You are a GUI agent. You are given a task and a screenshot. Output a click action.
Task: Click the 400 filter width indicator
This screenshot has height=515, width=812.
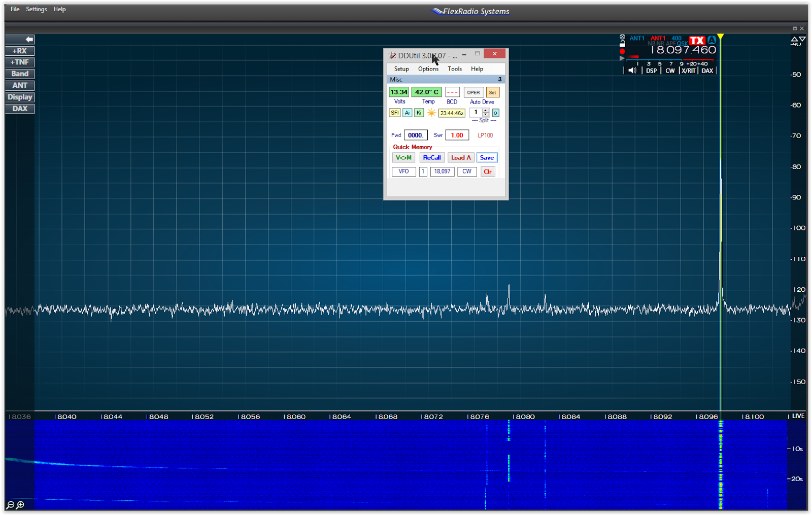(x=676, y=38)
